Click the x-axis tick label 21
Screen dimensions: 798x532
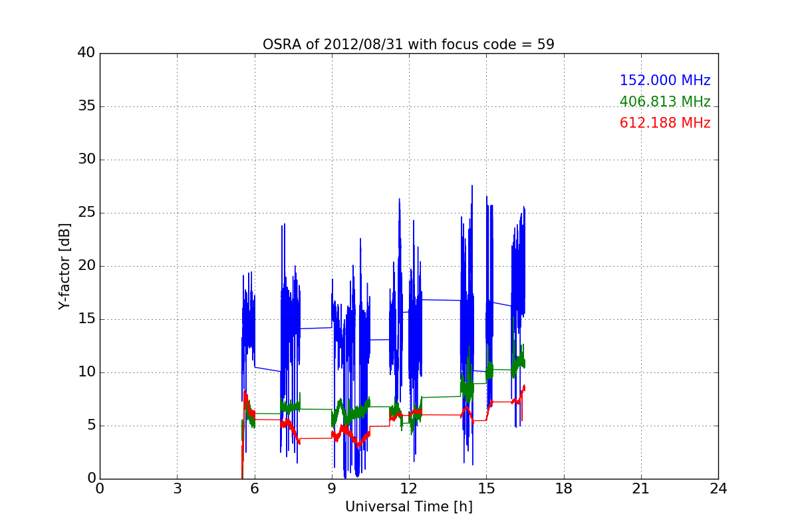pos(641,488)
